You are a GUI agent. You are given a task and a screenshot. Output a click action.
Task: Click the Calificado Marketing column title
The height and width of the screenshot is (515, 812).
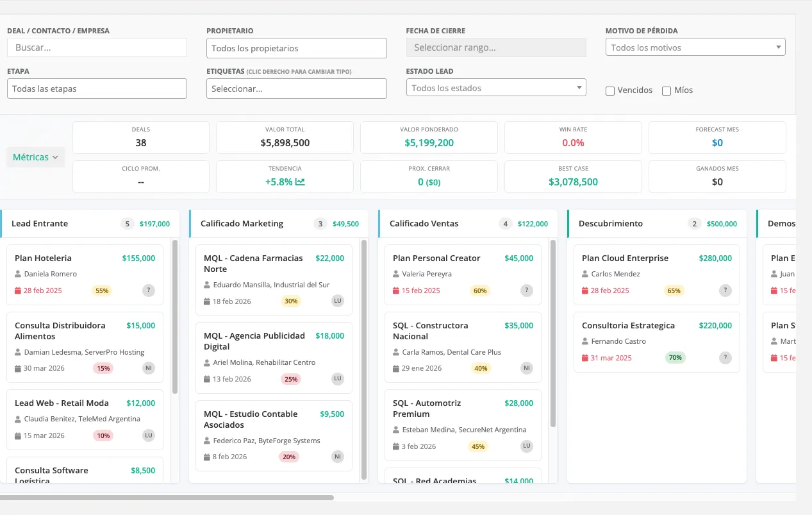[242, 224]
